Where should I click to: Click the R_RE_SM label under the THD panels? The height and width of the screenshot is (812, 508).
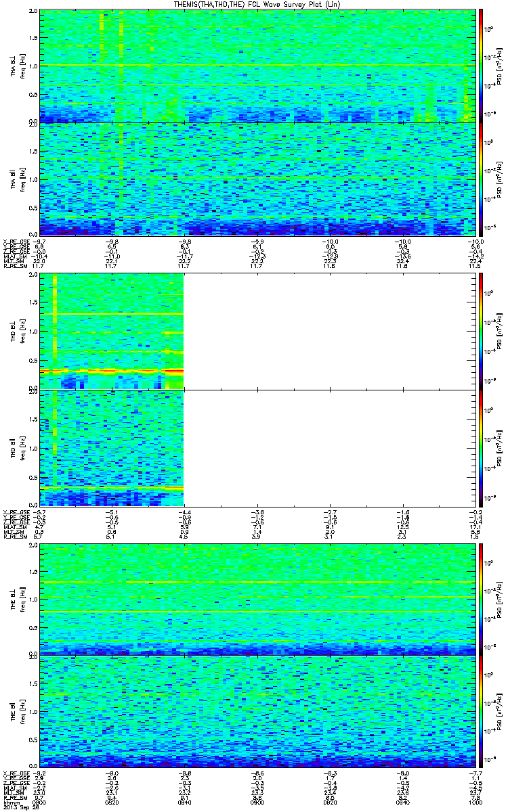tap(14, 536)
